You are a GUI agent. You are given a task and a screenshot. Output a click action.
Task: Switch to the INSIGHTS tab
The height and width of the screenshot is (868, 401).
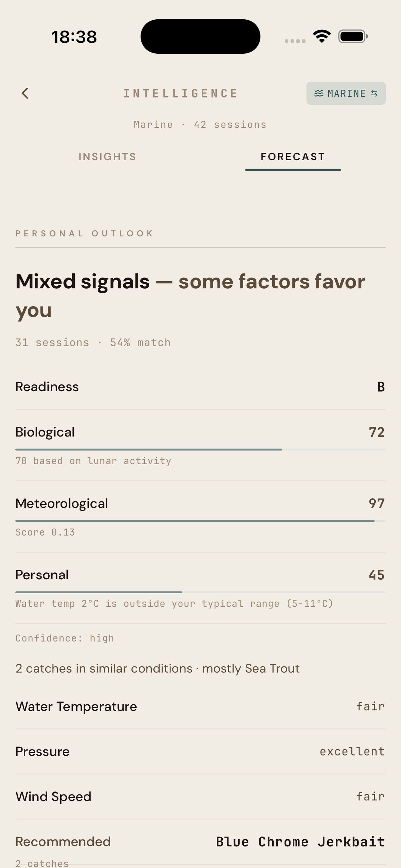(x=107, y=157)
